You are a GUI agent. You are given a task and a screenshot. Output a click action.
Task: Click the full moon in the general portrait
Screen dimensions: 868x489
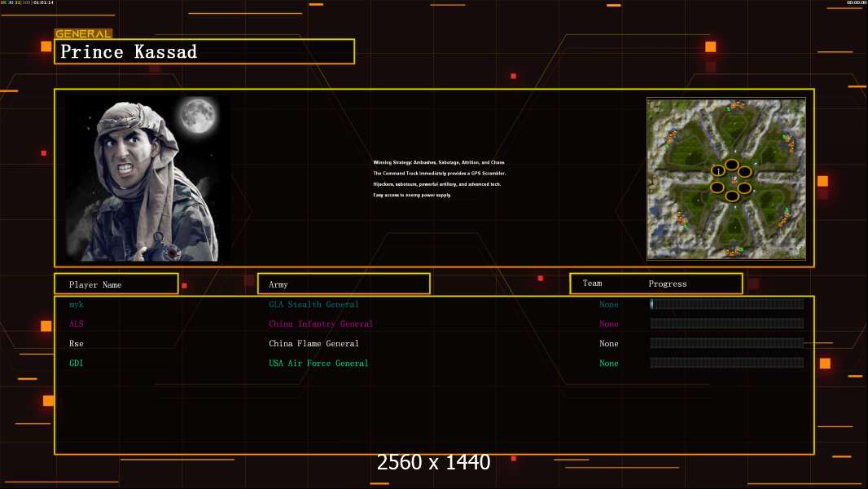198,115
